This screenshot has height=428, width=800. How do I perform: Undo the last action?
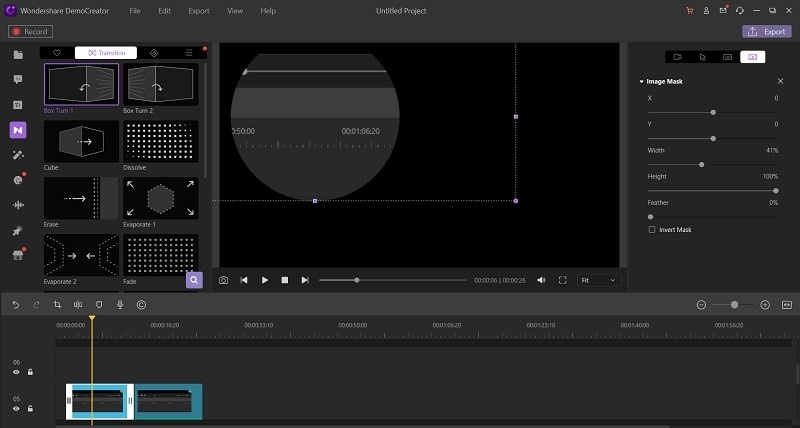pyautogui.click(x=16, y=305)
